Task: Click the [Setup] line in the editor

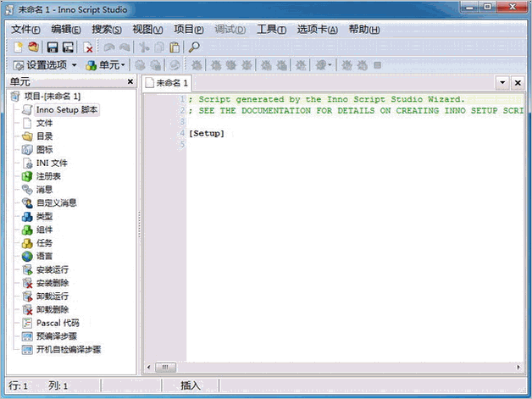Action: pos(207,133)
